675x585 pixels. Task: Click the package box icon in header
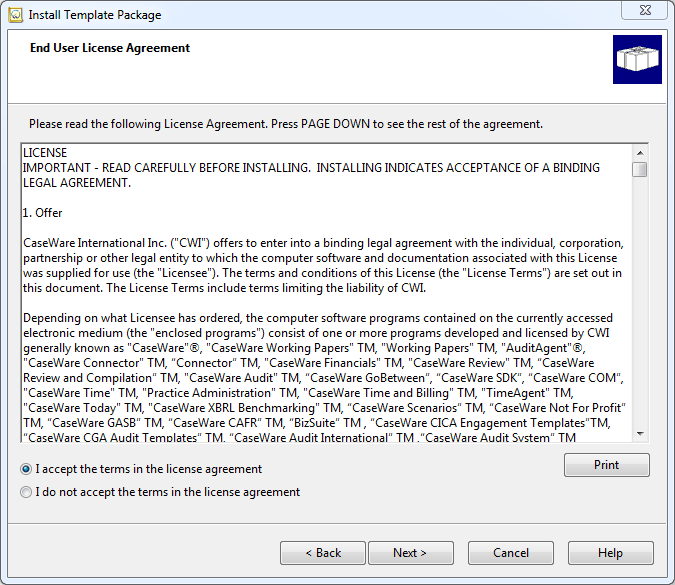coord(636,60)
